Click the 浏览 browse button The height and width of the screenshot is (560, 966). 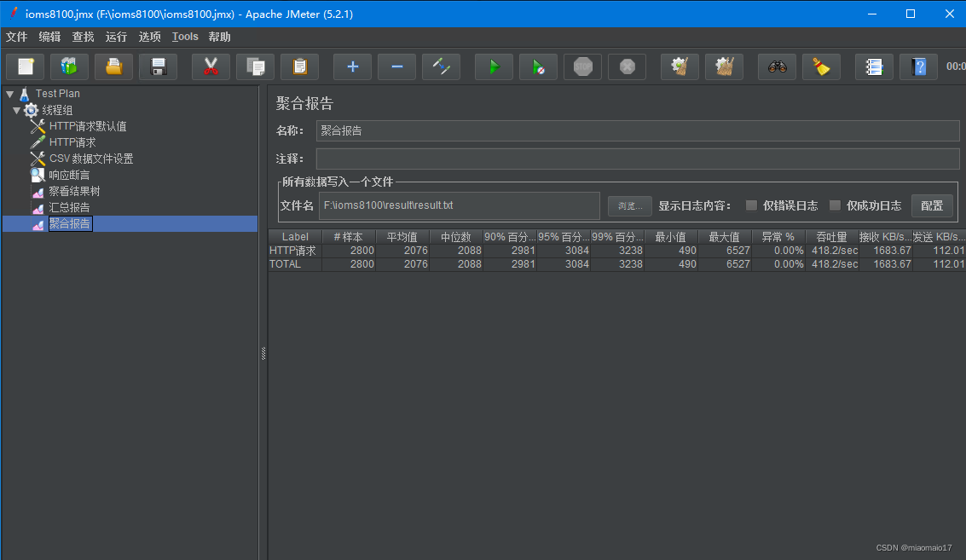tap(629, 205)
